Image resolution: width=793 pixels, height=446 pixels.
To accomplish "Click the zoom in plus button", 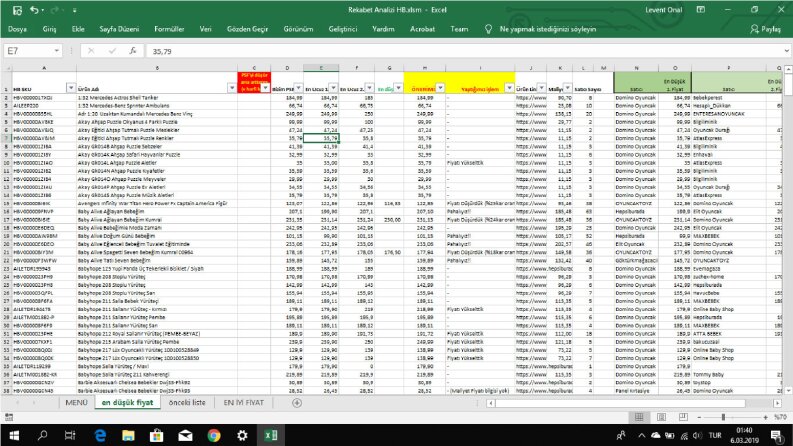I will (766, 417).
